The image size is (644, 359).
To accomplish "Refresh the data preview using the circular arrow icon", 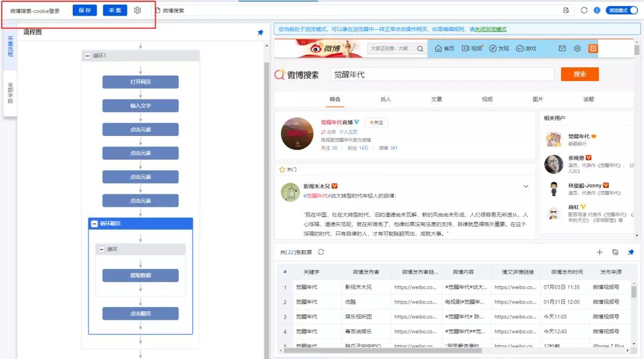I will pos(321,252).
